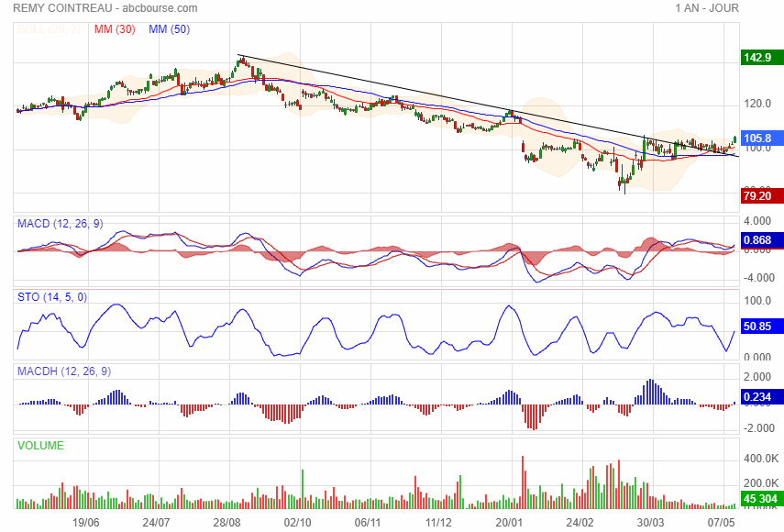Click the 11/12 date label

pos(438,523)
